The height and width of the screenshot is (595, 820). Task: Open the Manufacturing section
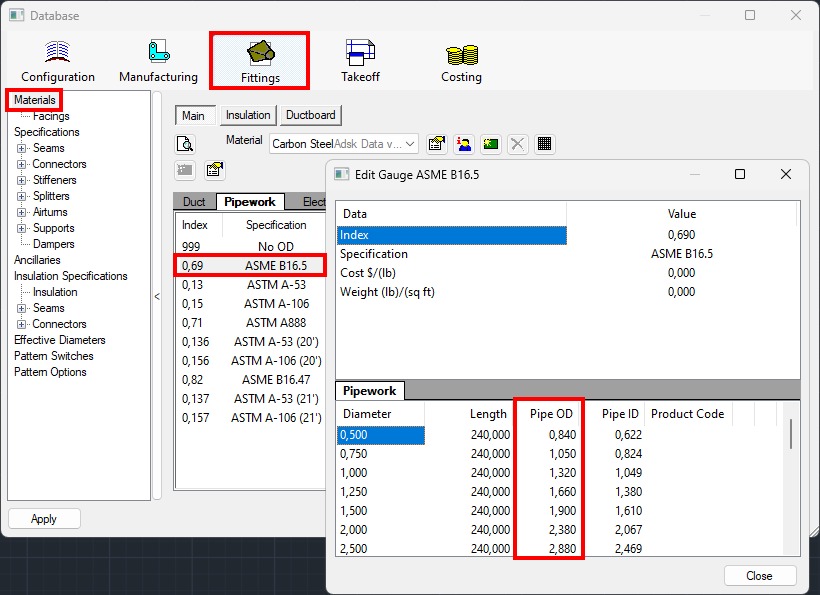click(x=157, y=60)
